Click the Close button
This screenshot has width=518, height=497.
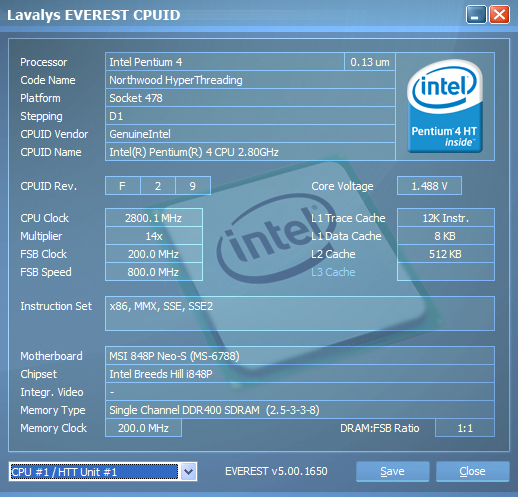click(472, 471)
